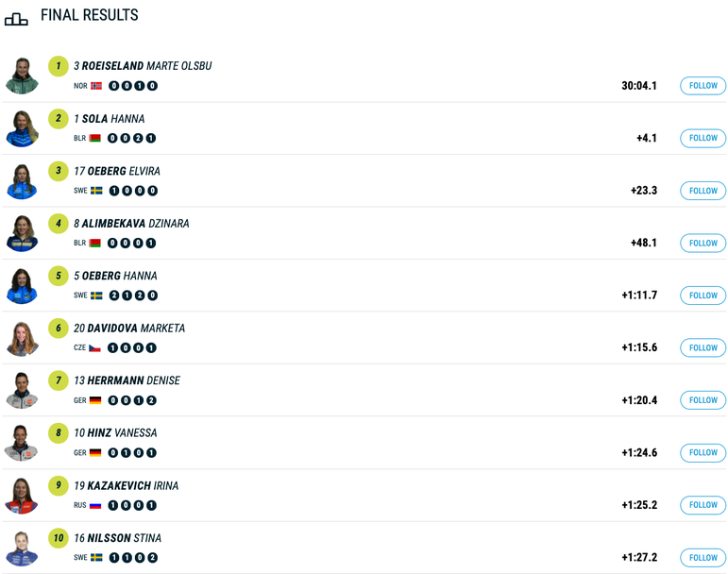
Task: Open Elvira Oeberg's athlete name link
Action: [x=123, y=172]
